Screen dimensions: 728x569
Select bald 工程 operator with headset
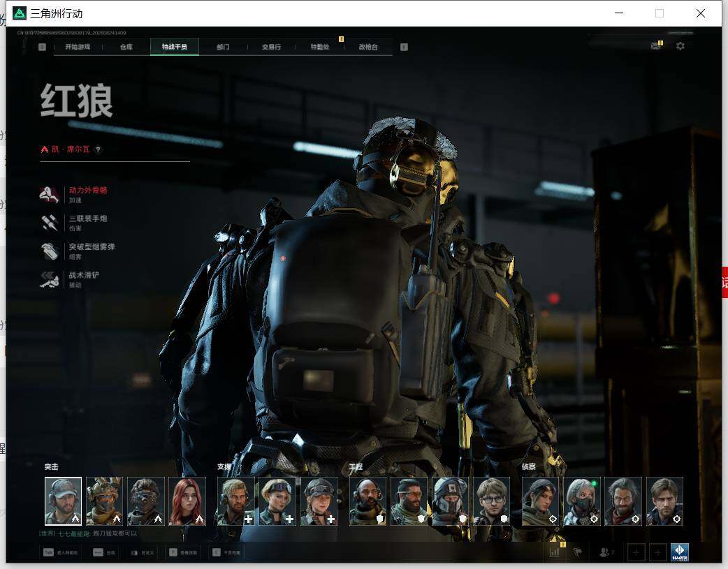tap(367, 501)
